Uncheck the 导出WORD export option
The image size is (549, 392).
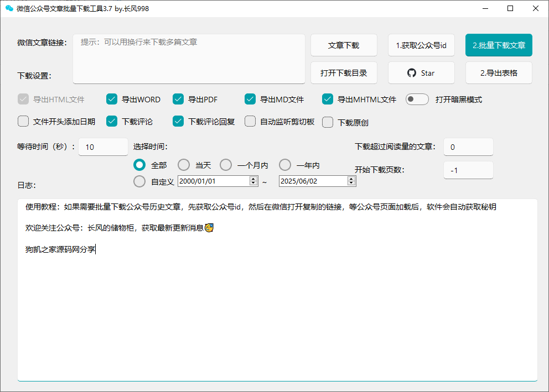click(x=111, y=99)
